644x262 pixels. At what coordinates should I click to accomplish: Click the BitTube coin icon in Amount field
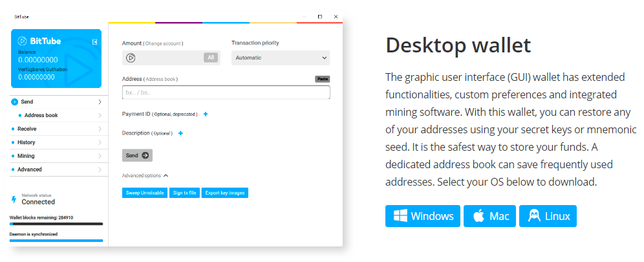coord(131,58)
